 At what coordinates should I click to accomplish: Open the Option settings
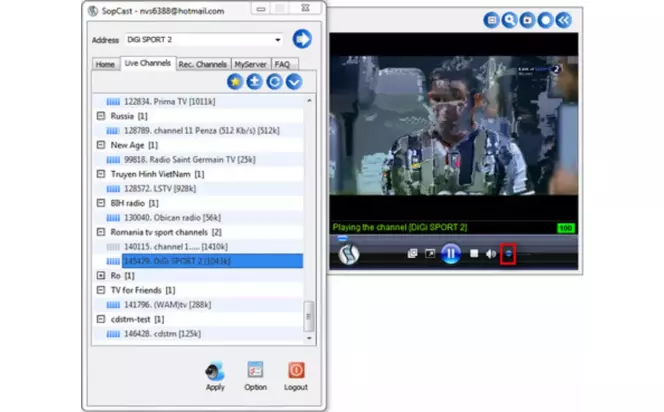coord(255,376)
